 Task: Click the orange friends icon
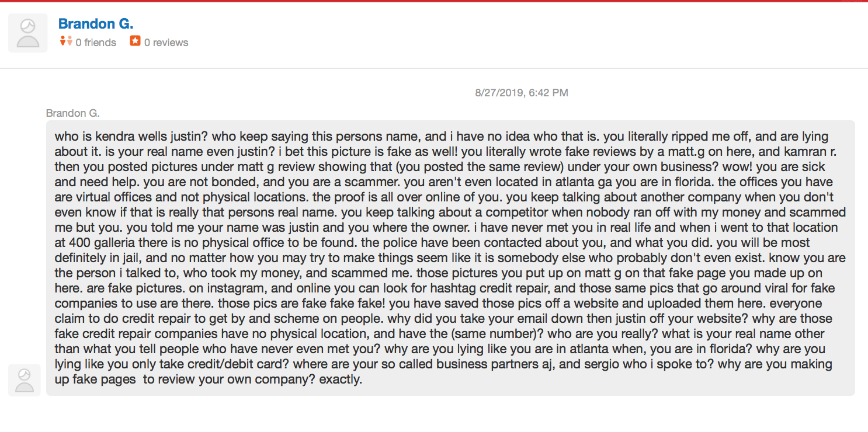point(66,41)
